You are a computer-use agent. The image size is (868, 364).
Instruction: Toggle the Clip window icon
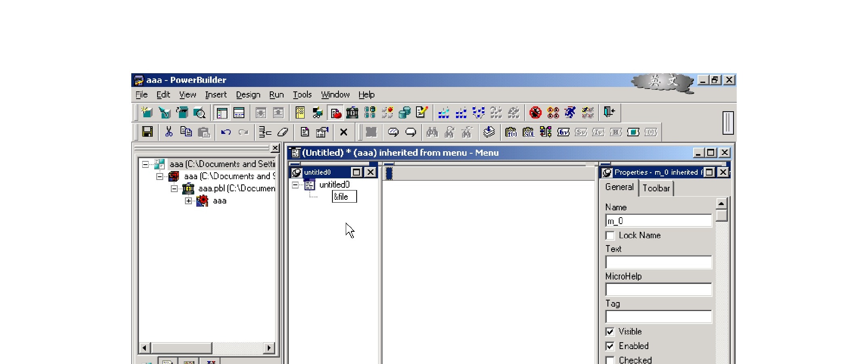335,113
